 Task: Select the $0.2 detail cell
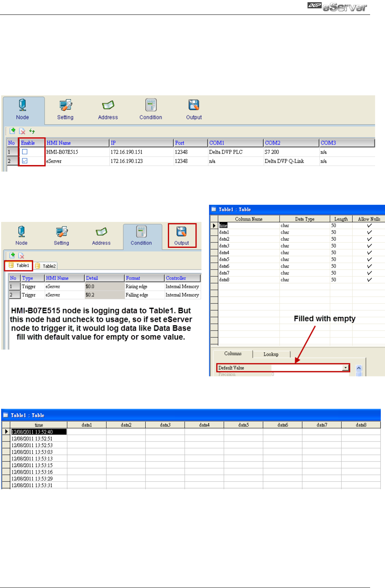[105, 295]
